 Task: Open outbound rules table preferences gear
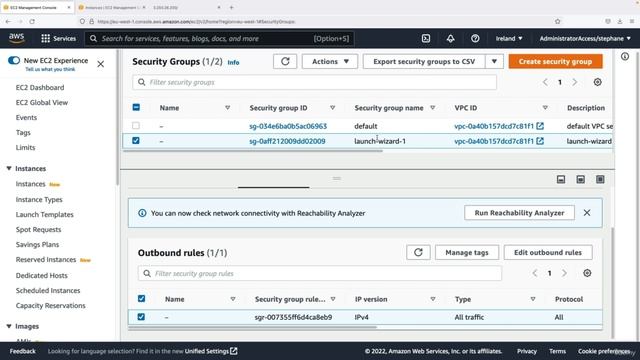tap(587, 273)
